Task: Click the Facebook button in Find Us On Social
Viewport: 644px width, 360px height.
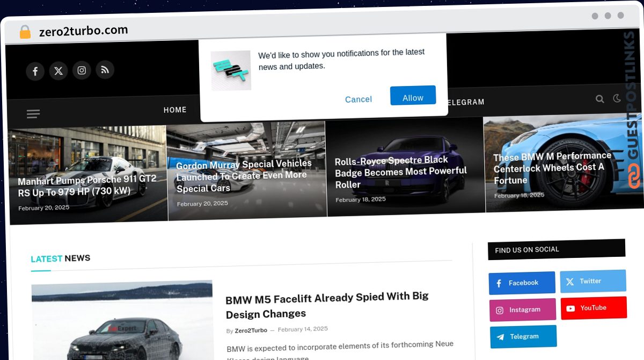Action: [x=522, y=283]
